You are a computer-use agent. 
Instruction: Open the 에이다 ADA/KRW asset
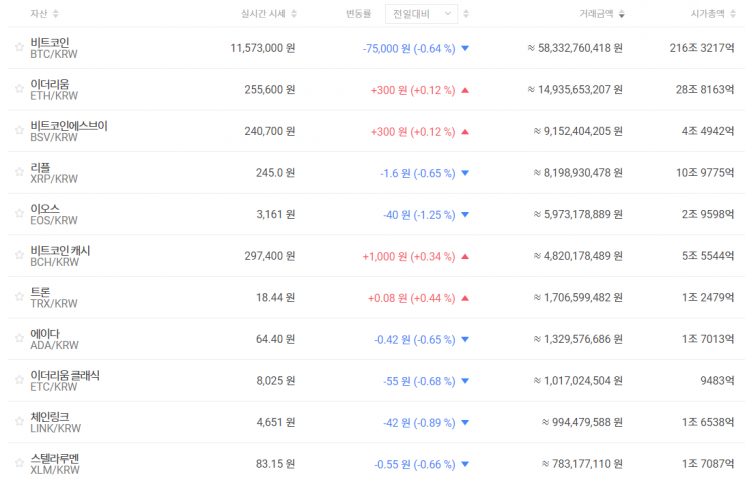tap(54, 339)
